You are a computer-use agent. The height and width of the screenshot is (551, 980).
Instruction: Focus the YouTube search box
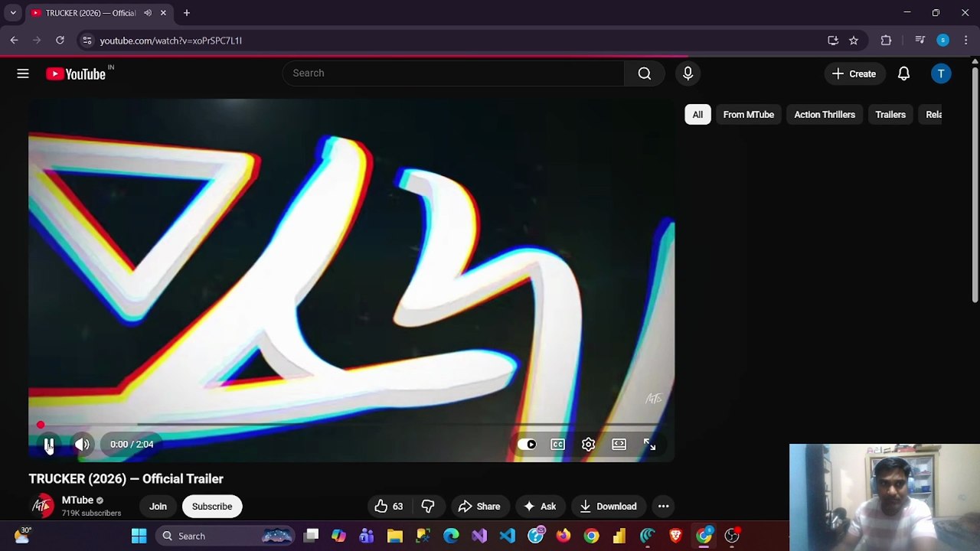(x=453, y=73)
